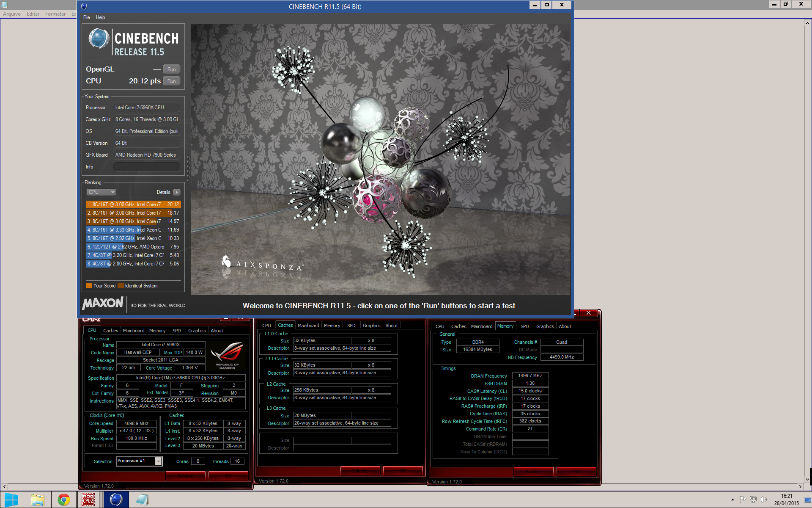Launch Chrome from the taskbar
Viewport: 812px width, 508px height.
(64, 500)
